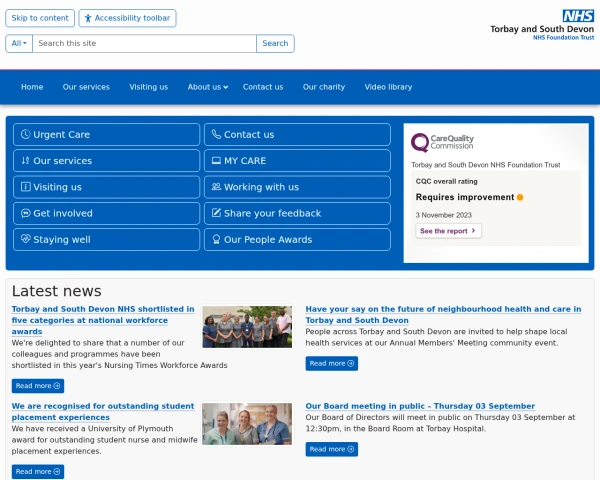The height and width of the screenshot is (480, 600).
Task: Open the neighbourhood health and care headline
Action: [443, 314]
